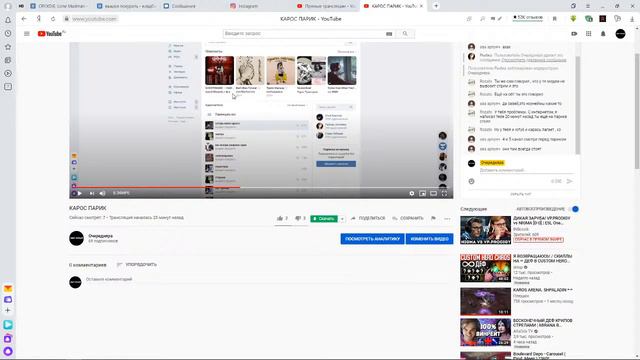
Task: Focus the leave a comment field
Action: pyautogui.click(x=269, y=280)
